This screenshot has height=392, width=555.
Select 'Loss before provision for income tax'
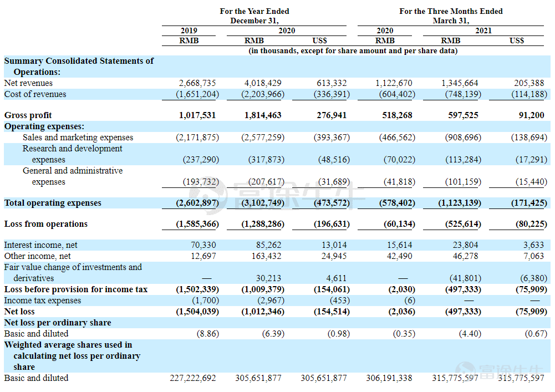(x=76, y=289)
